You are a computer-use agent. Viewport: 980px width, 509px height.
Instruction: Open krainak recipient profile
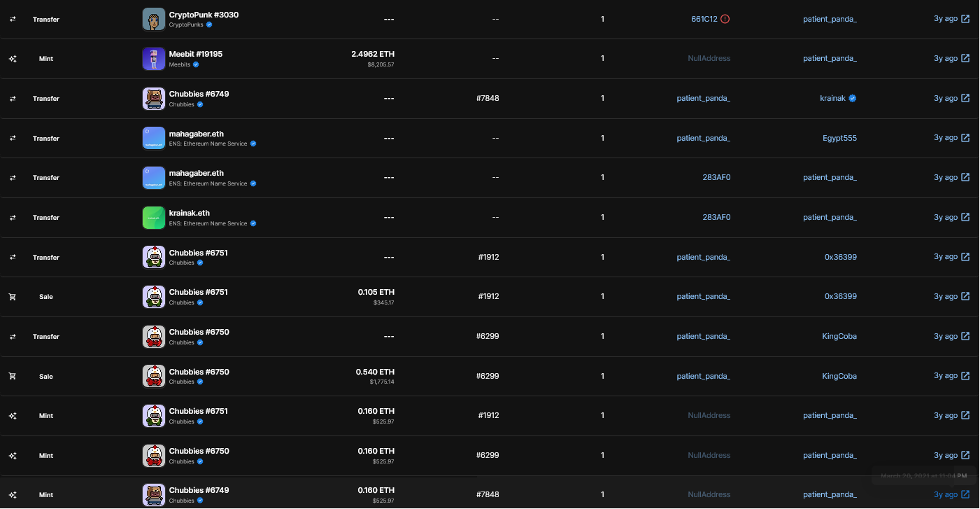[833, 98]
